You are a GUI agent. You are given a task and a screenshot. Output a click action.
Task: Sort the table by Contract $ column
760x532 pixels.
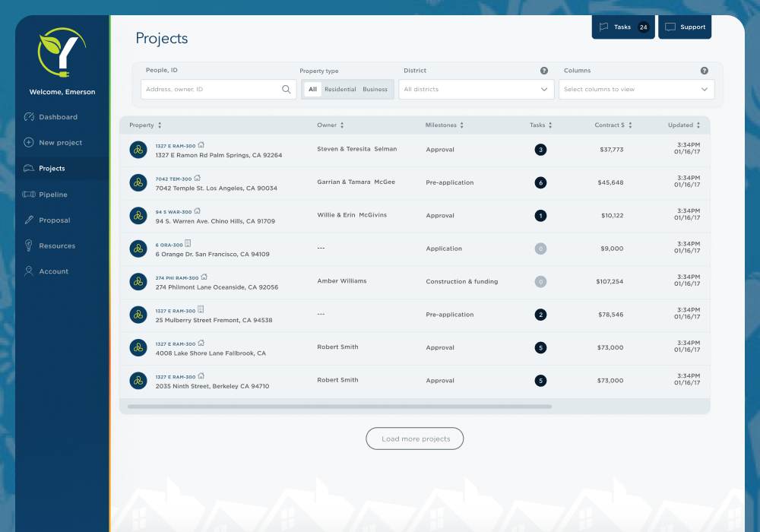coord(613,125)
